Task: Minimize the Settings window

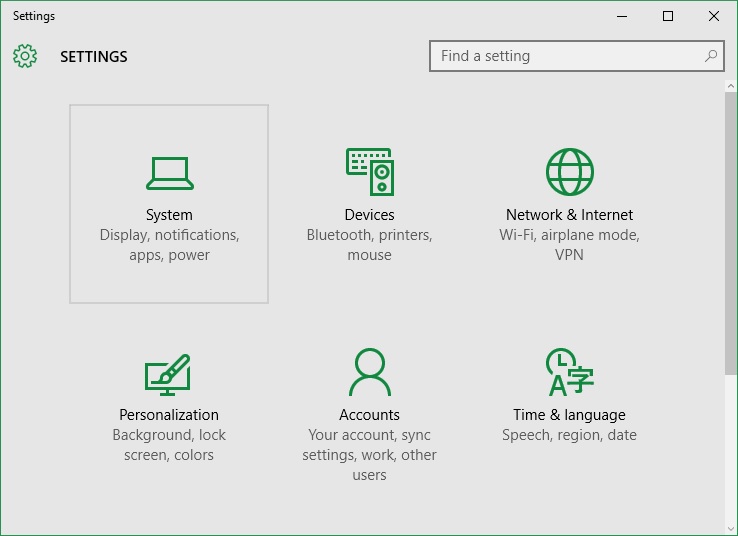Action: [622, 16]
